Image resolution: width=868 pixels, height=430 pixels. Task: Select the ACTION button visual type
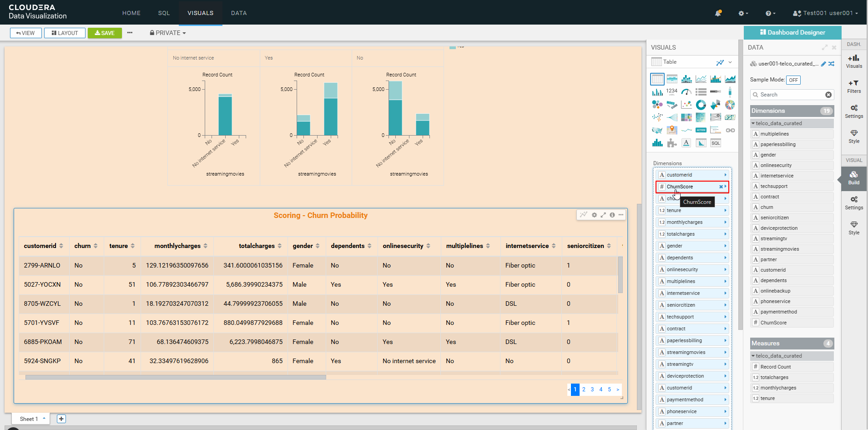[x=701, y=130]
